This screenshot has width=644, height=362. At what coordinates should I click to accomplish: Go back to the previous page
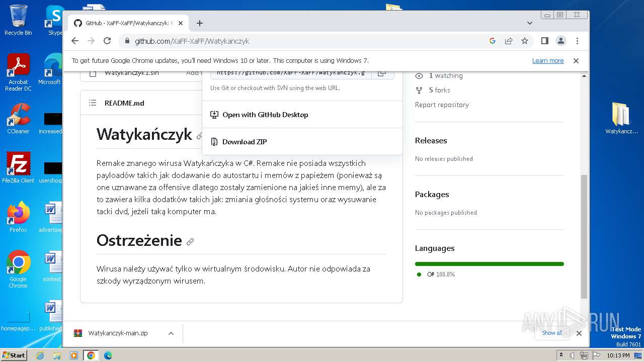75,41
